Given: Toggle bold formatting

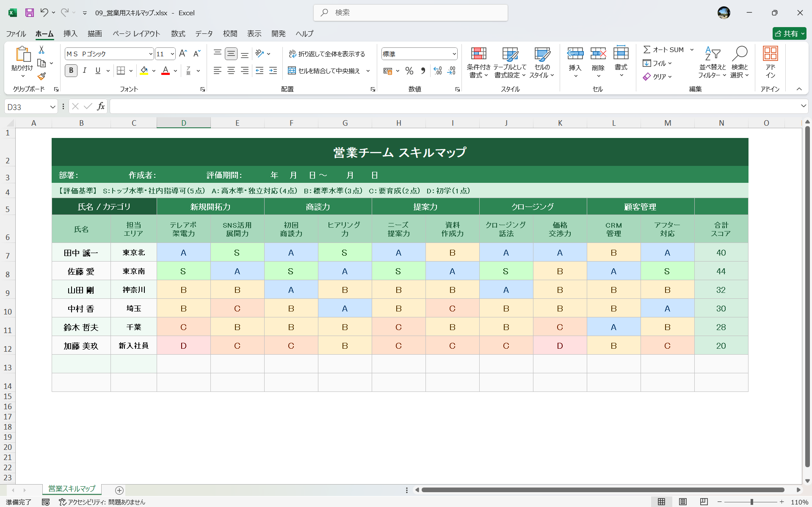Looking at the screenshot, I should point(71,71).
